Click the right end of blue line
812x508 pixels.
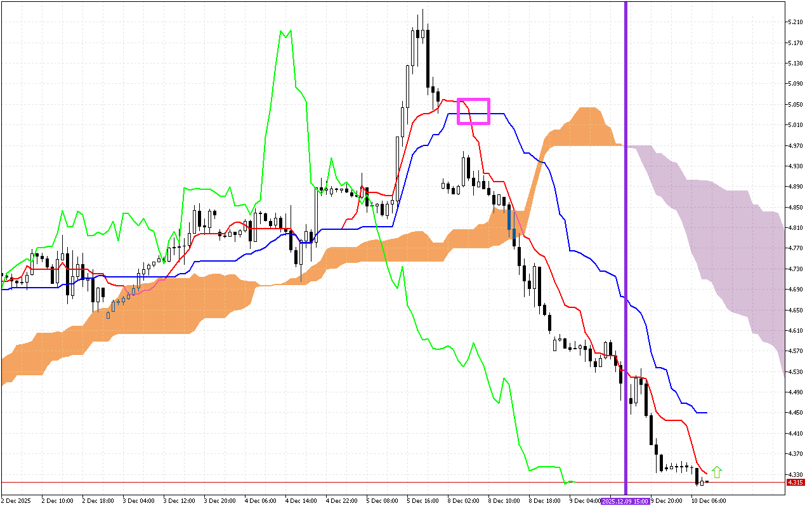[705, 413]
